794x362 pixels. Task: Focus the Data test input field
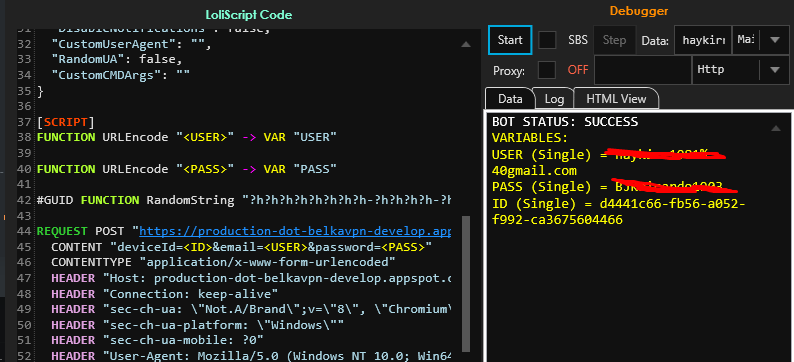click(703, 40)
